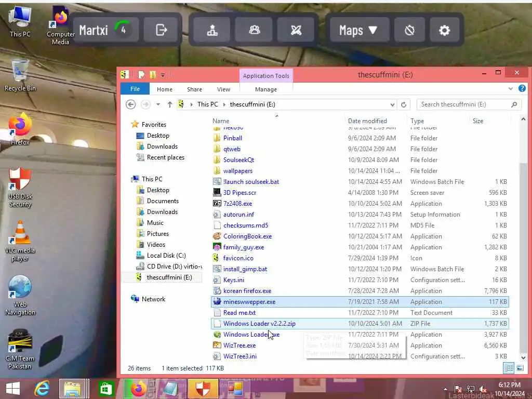Click the crossed swords battle icon
The height and width of the screenshot is (399, 532).
(296, 30)
